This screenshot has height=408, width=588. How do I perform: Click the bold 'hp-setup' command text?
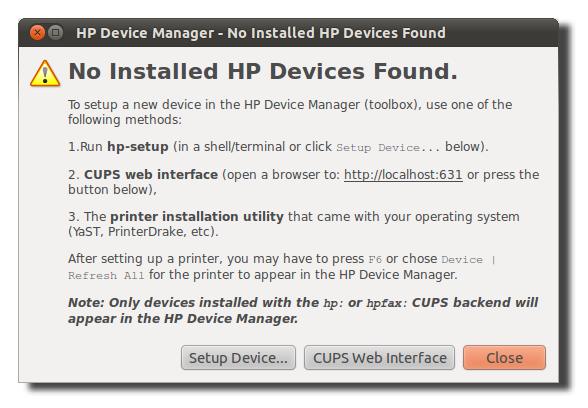pyautogui.click(x=138, y=147)
